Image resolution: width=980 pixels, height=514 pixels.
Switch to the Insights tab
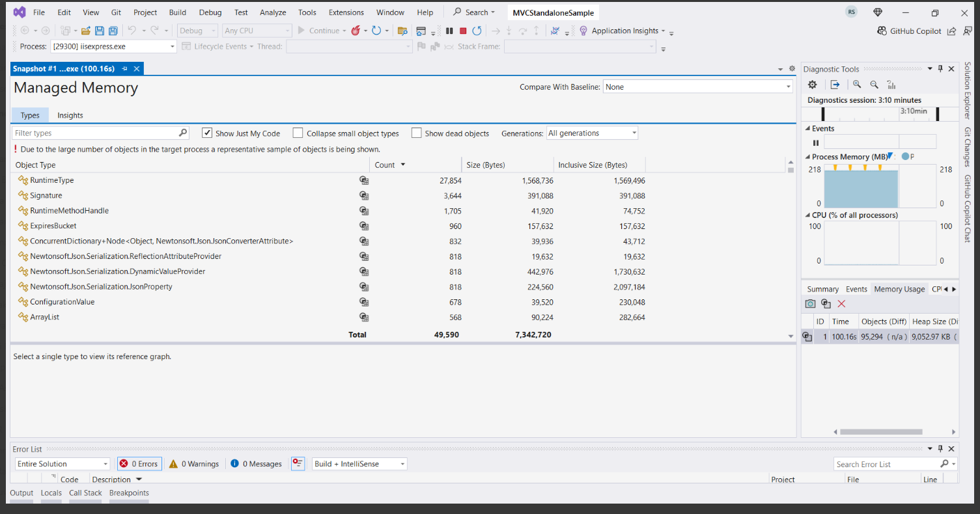pos(70,115)
